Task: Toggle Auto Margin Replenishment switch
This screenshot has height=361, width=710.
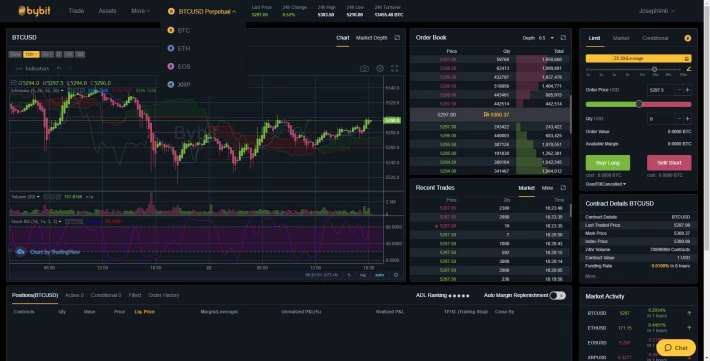Action: tap(557, 295)
